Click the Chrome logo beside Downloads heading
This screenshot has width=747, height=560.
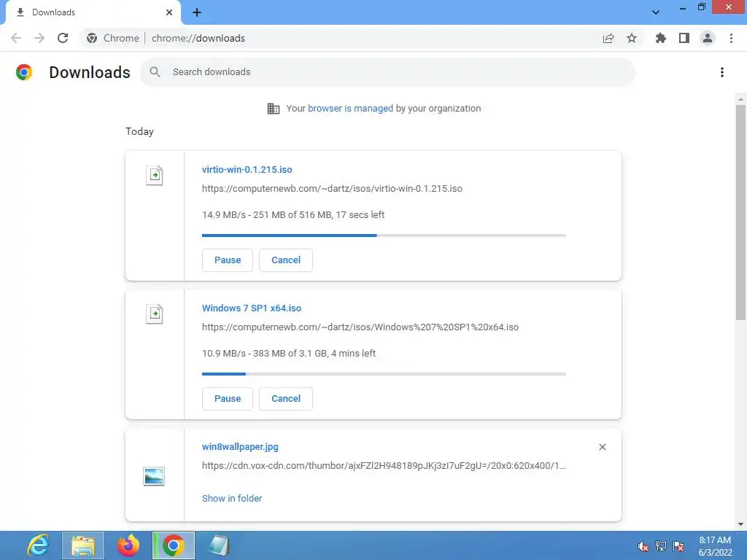[24, 72]
